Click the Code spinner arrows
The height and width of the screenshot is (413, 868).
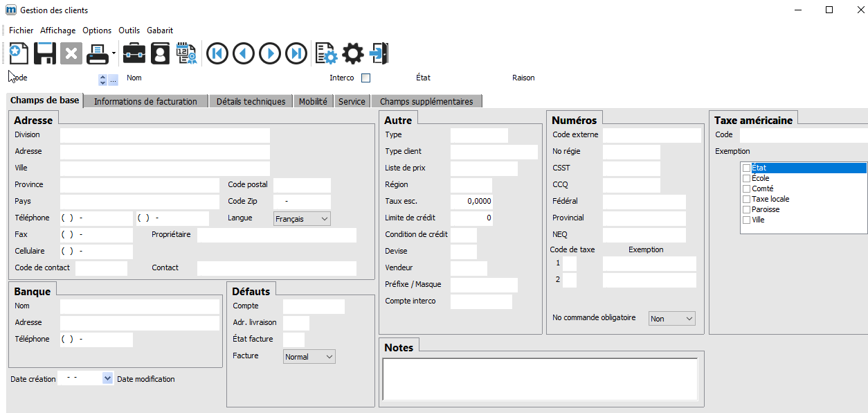click(x=103, y=80)
